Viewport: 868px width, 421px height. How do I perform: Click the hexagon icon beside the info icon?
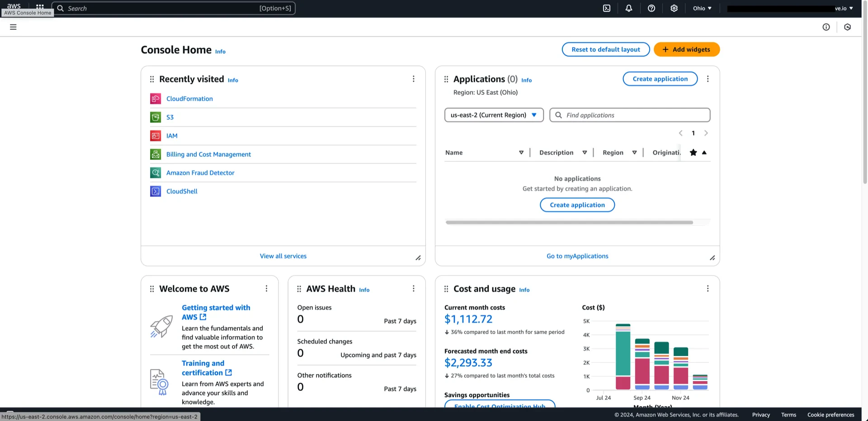tap(848, 27)
